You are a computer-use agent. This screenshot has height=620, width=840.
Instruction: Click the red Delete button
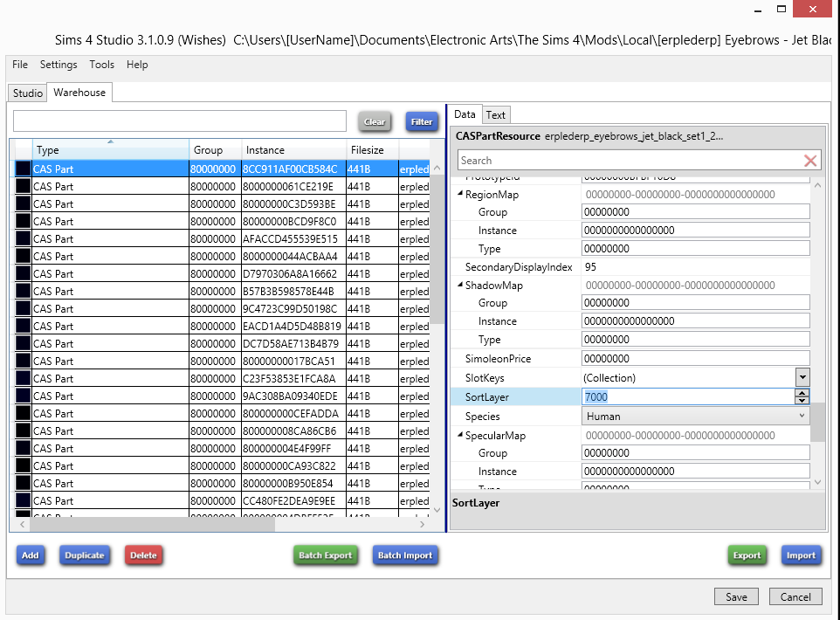143,555
